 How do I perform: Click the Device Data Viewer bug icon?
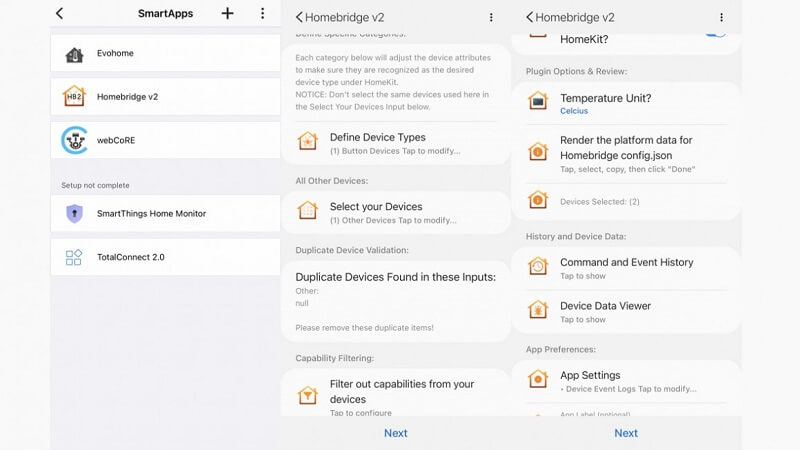(538, 309)
